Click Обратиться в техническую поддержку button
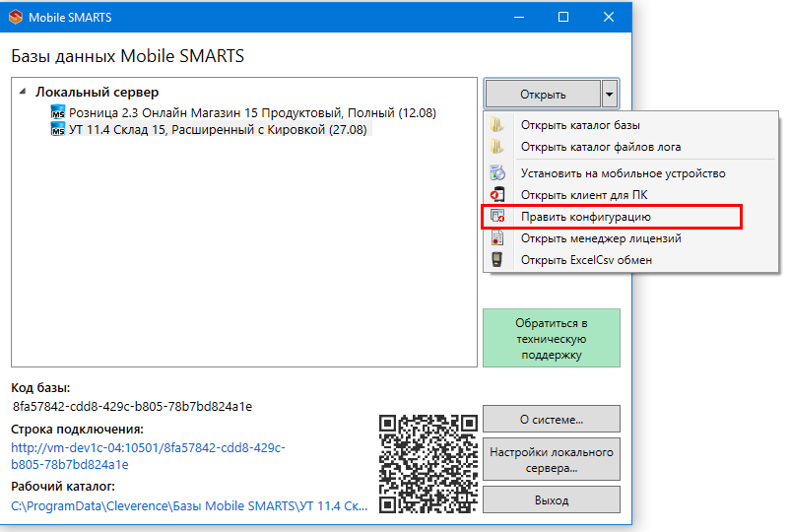789x532 pixels. [552, 338]
